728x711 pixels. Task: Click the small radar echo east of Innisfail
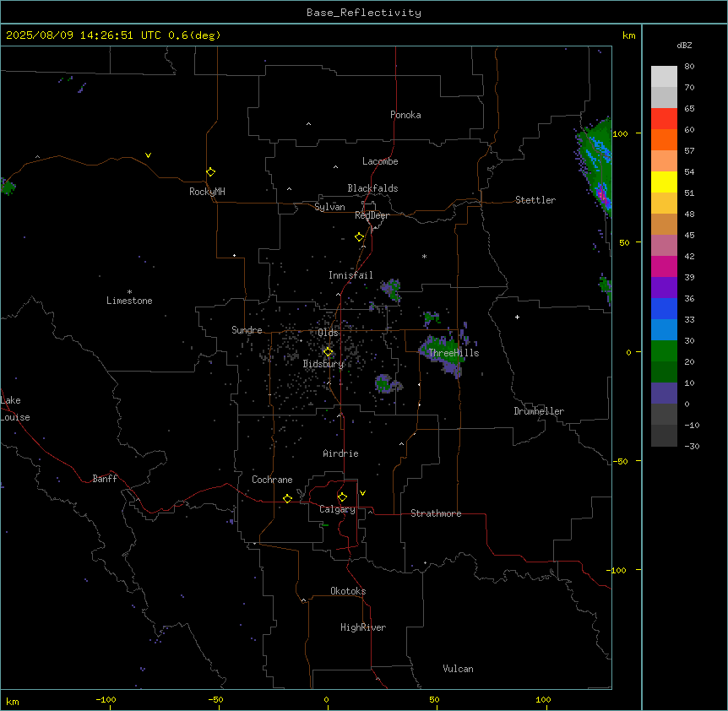391,289
